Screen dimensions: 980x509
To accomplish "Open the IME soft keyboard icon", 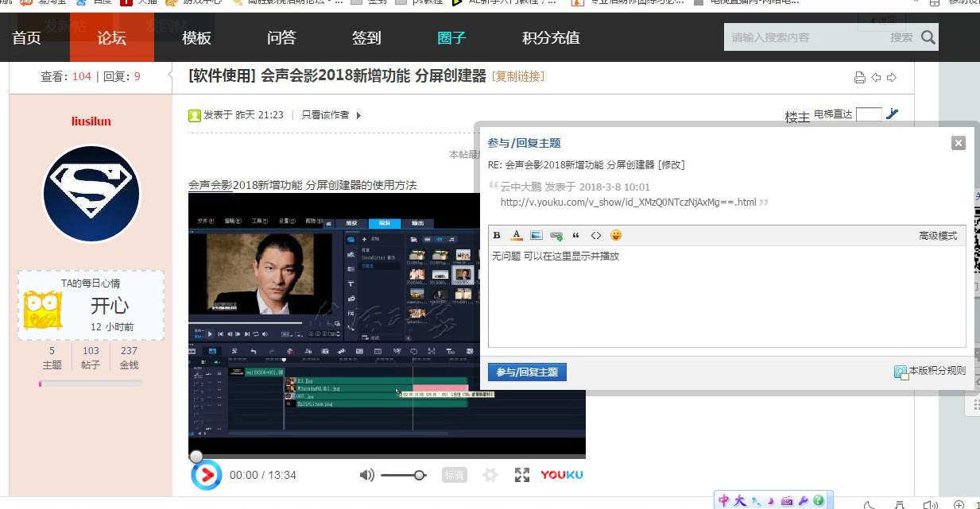I will [787, 501].
